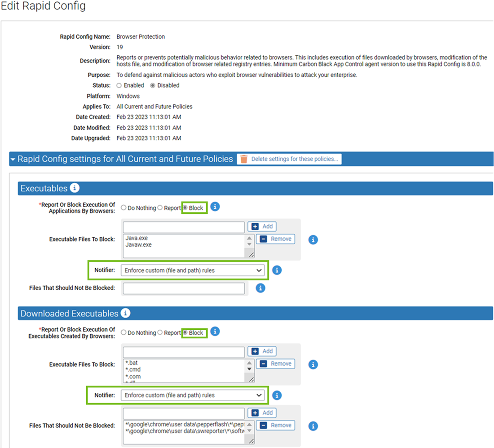Click the info icon beside the Block option for browser applications
This screenshot has width=494, height=448.
click(x=215, y=206)
